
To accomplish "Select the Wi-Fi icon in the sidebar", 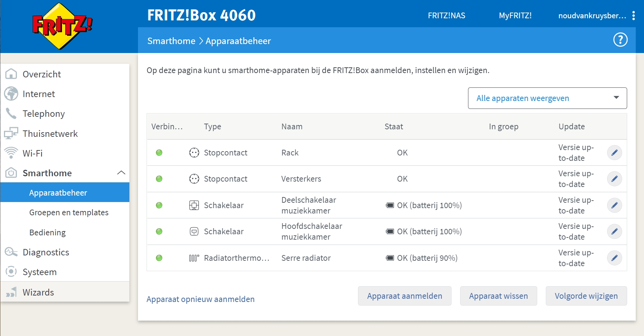I will 11,153.
